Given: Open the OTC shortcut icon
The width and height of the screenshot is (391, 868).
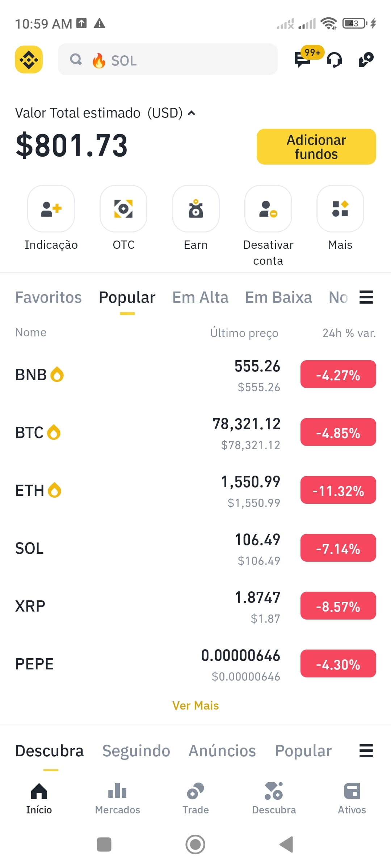Looking at the screenshot, I should pos(123,209).
